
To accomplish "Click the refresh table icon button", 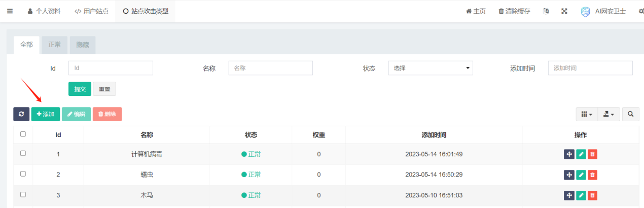I will (21, 114).
